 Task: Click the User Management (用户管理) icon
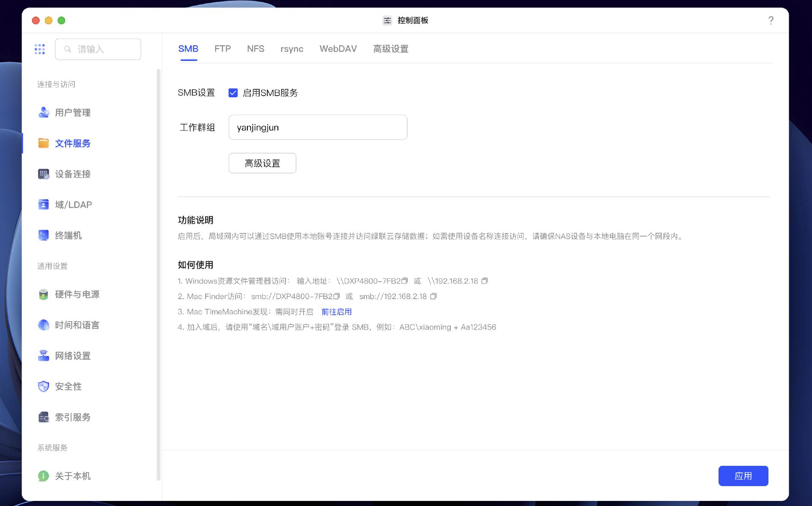[44, 113]
